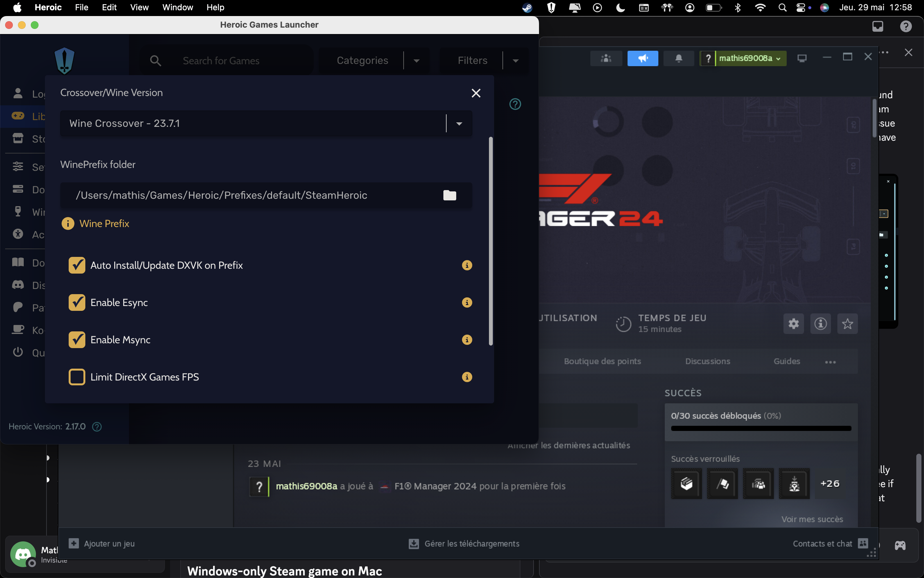The height and width of the screenshot is (578, 924).
Task: Open Settings sliders icon in Heroic sidebar
Action: [18, 167]
